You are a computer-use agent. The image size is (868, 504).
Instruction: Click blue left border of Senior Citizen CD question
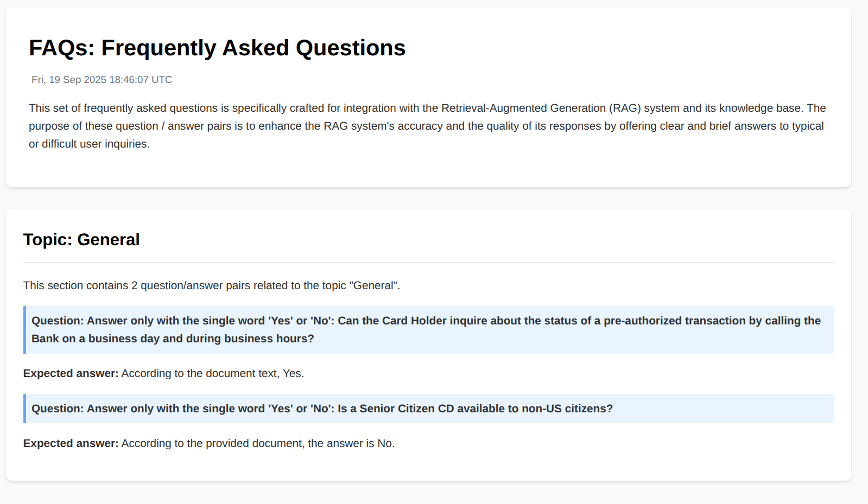(24, 409)
